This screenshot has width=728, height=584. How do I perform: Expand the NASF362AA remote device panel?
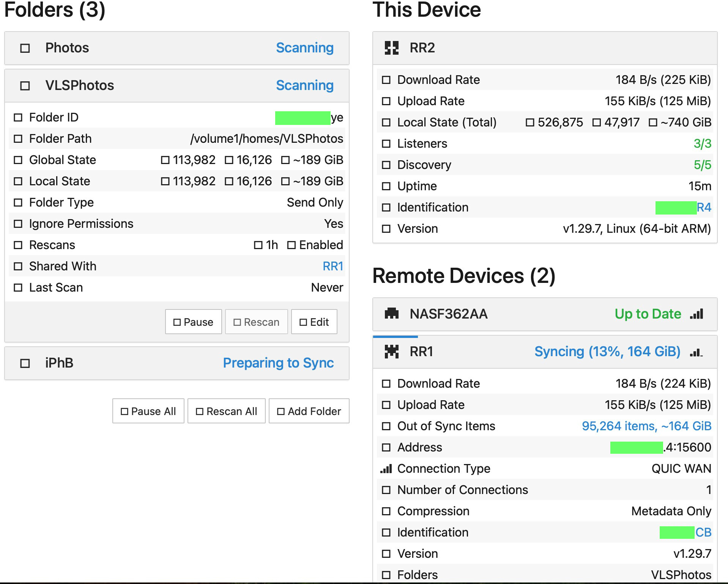click(545, 314)
